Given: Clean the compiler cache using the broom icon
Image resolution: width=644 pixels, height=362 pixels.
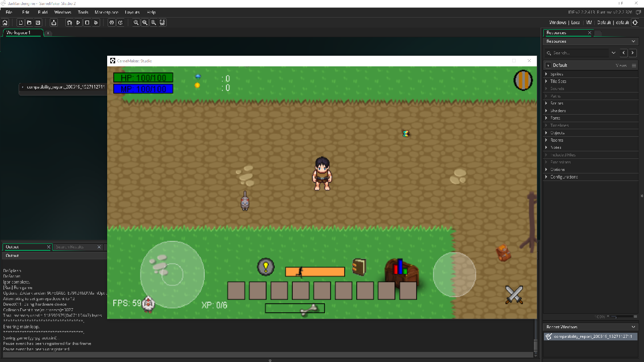Looking at the screenshot, I should coord(96,22).
